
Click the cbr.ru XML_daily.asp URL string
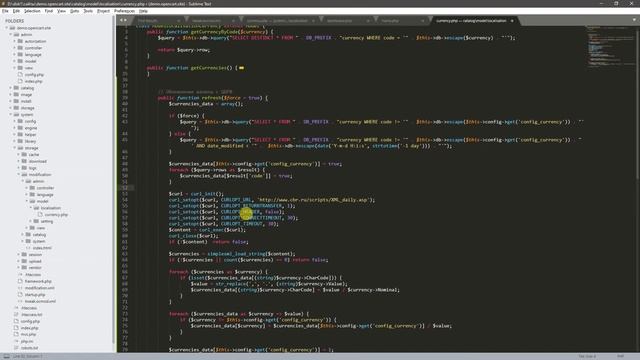314,200
